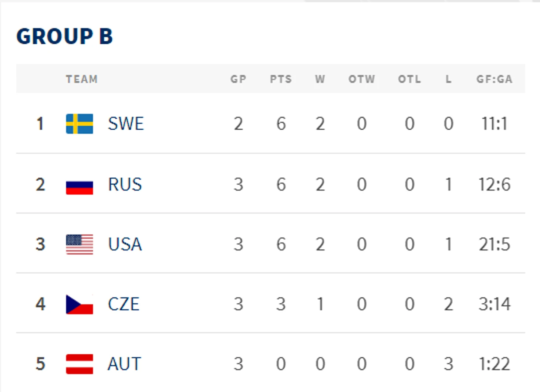Click the Sweden flag icon
The image size is (540, 392).
coord(79,123)
